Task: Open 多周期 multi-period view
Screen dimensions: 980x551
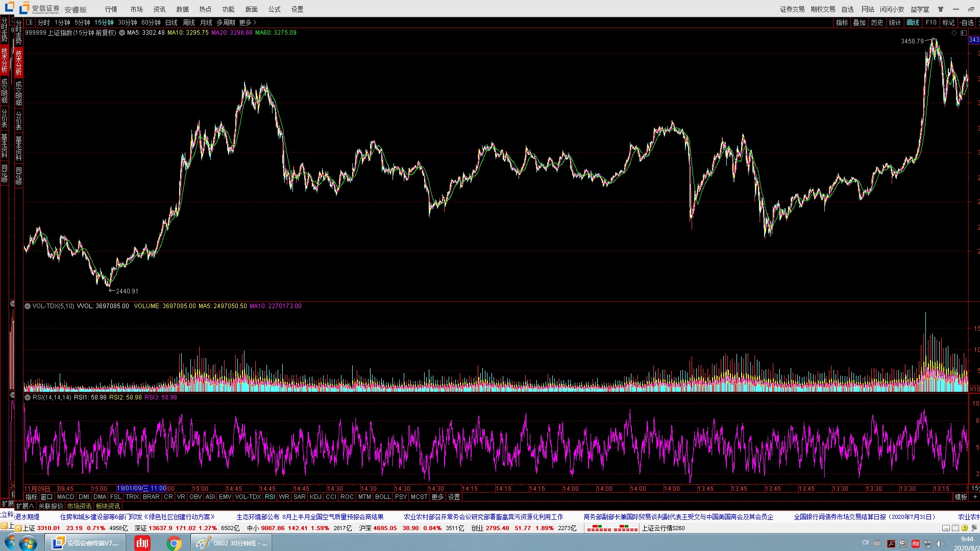Action: pyautogui.click(x=226, y=22)
